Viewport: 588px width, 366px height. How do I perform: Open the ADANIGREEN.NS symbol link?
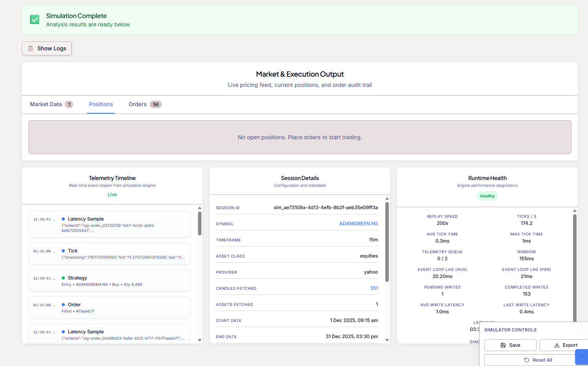pyautogui.click(x=358, y=224)
